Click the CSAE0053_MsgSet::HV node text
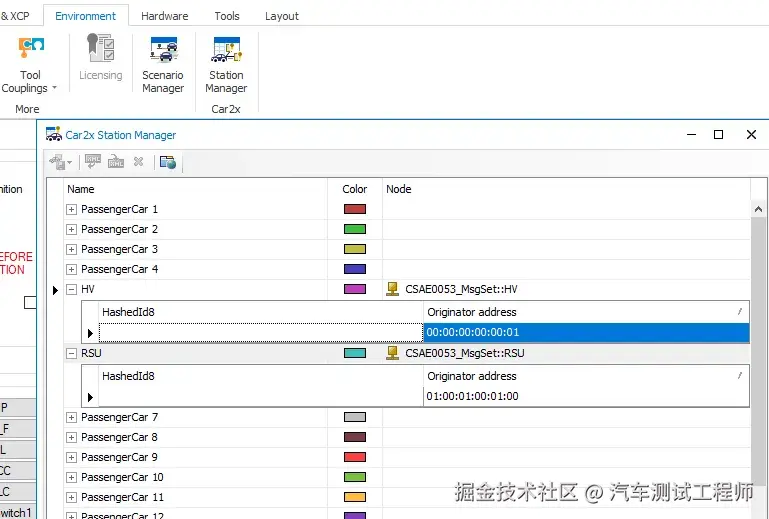 tap(461, 289)
